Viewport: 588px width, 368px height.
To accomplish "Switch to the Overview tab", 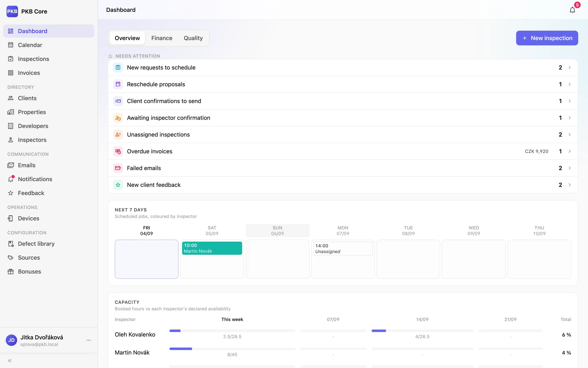I will pos(127,38).
